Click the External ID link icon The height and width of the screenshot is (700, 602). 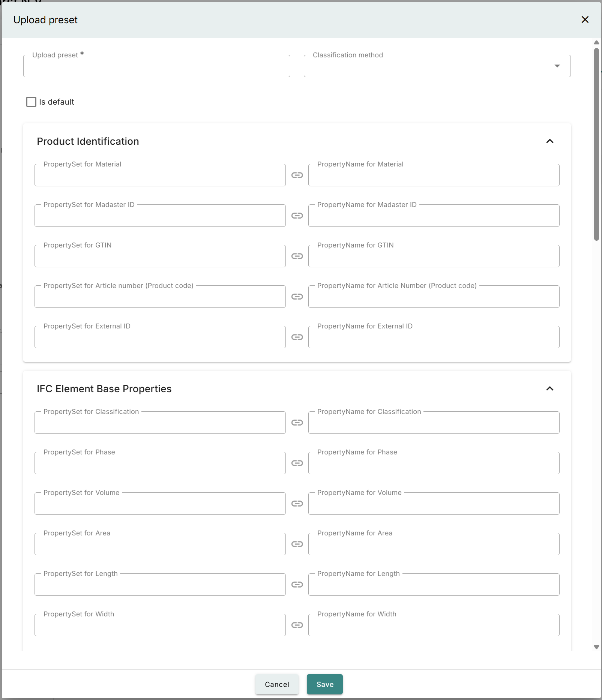coord(297,337)
